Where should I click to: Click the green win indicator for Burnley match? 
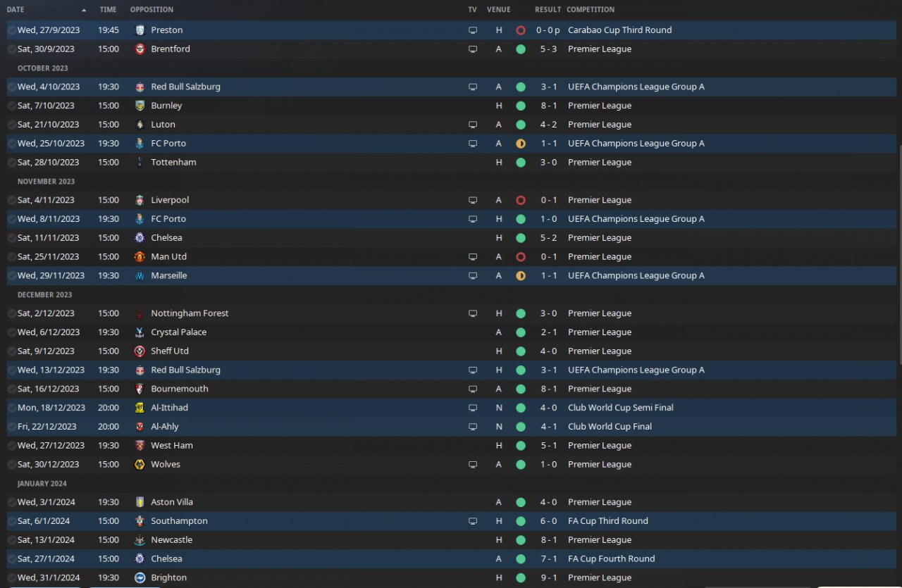coord(521,106)
